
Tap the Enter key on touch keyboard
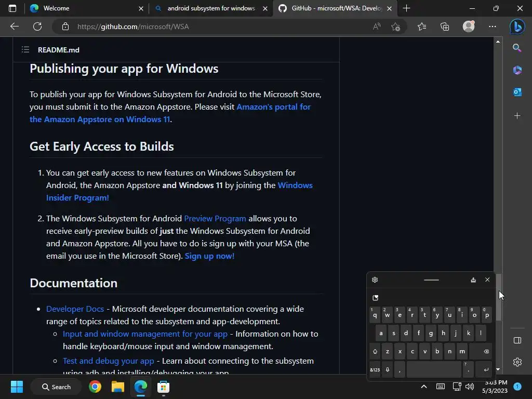pos(484,369)
